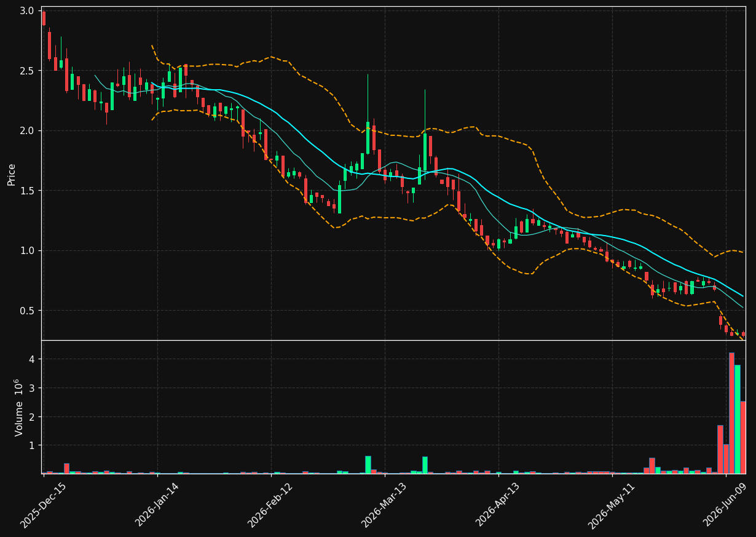
Task: Click the 2026-May-11 date label
Action: (x=612, y=505)
